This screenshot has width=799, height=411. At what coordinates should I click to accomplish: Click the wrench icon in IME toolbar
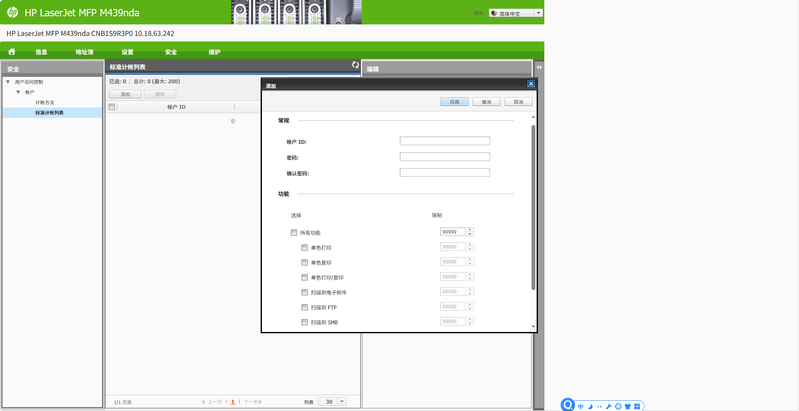[x=609, y=406]
